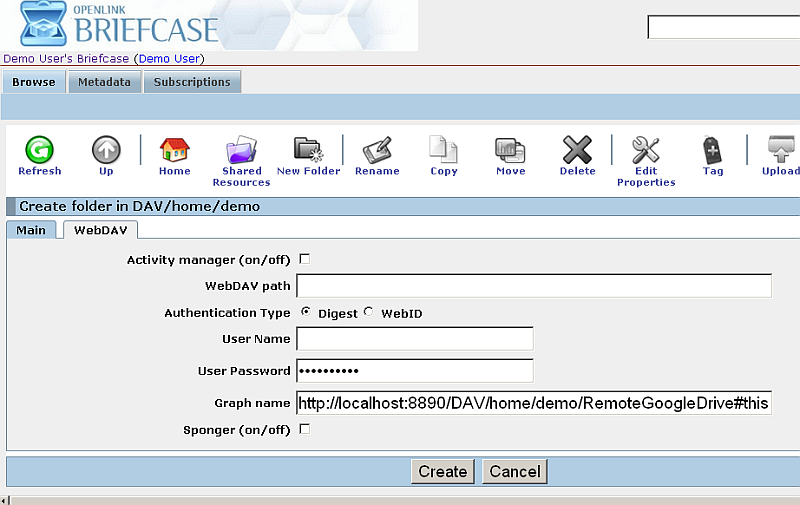
Task: Choose Digest authentication radio button
Action: coord(305,312)
